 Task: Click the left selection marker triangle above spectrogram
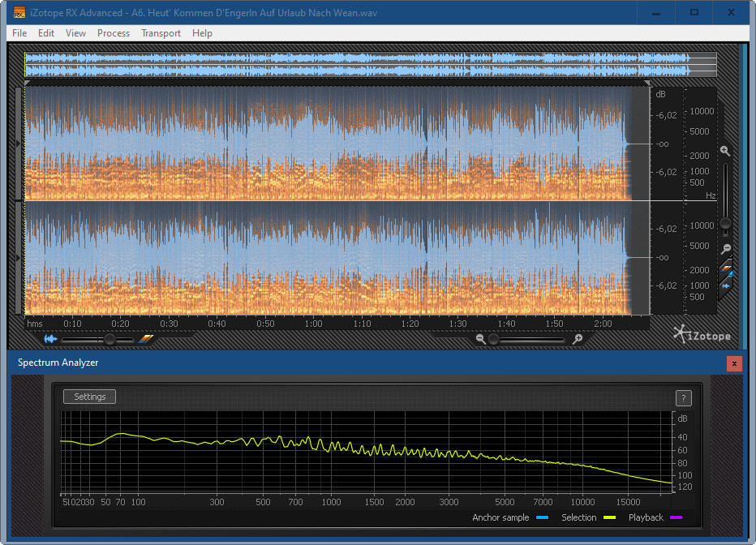[x=27, y=84]
